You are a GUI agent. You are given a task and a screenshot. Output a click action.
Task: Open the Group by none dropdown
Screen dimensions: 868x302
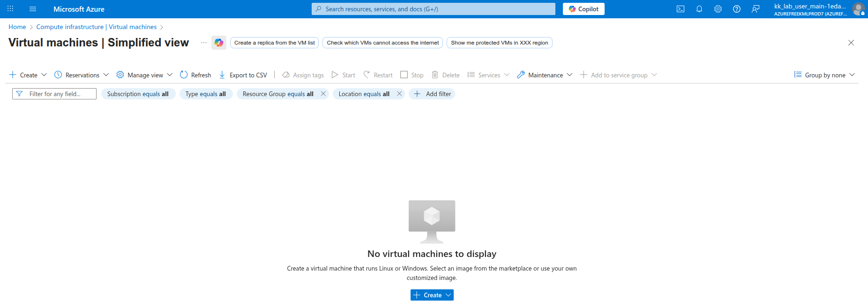point(824,75)
